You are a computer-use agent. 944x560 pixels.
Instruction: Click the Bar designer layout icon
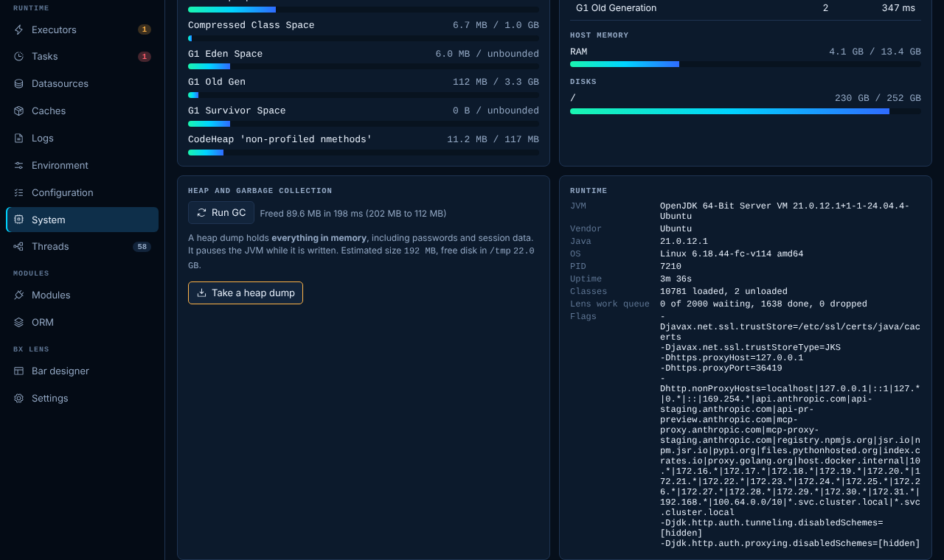click(x=18, y=371)
